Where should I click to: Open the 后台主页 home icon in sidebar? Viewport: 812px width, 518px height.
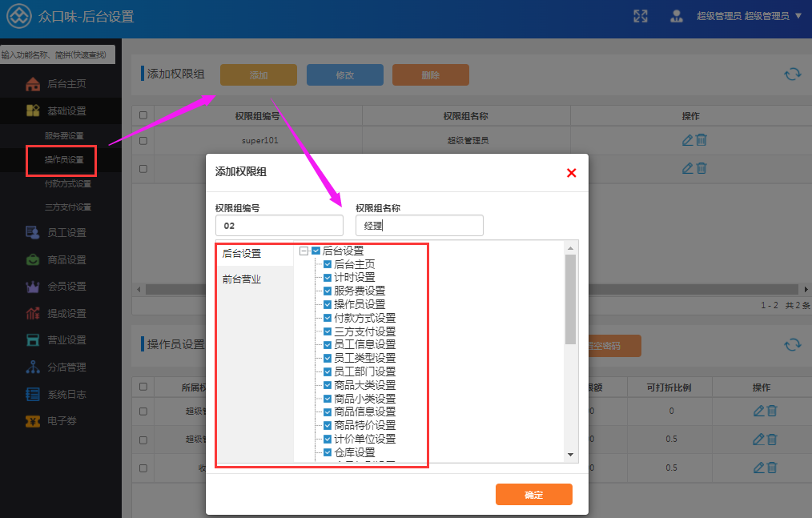click(33, 84)
